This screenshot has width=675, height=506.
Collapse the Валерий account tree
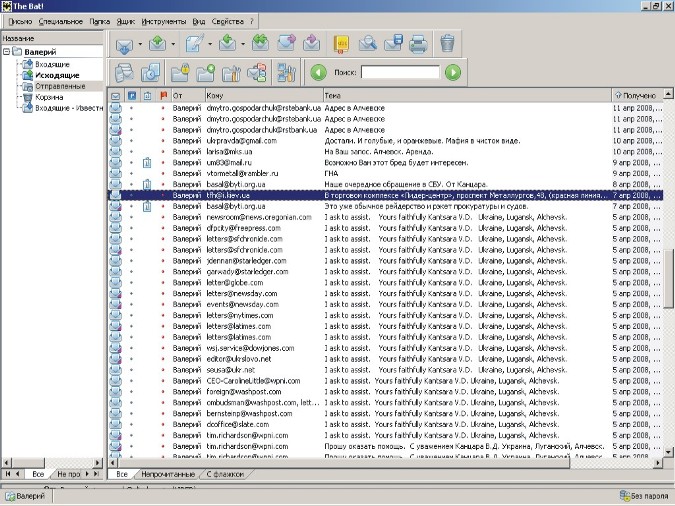[x=6, y=52]
